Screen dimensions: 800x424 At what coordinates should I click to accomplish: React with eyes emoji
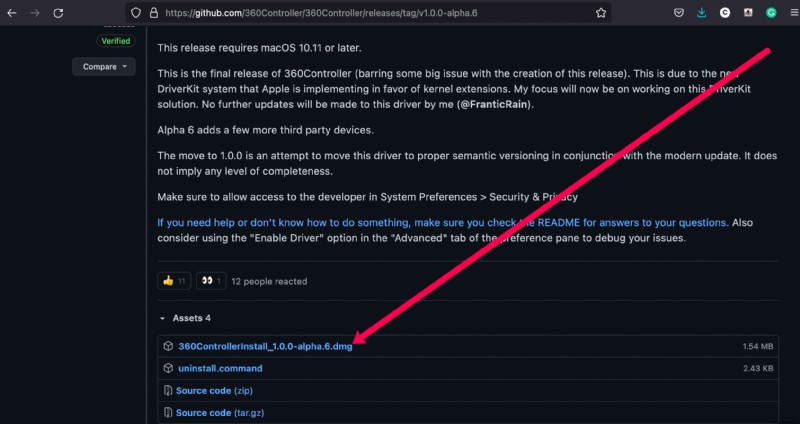pos(211,281)
